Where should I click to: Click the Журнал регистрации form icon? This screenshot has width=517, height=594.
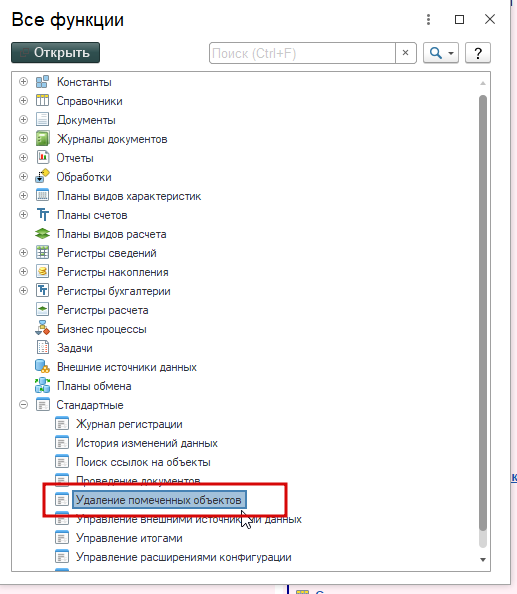click(x=62, y=424)
